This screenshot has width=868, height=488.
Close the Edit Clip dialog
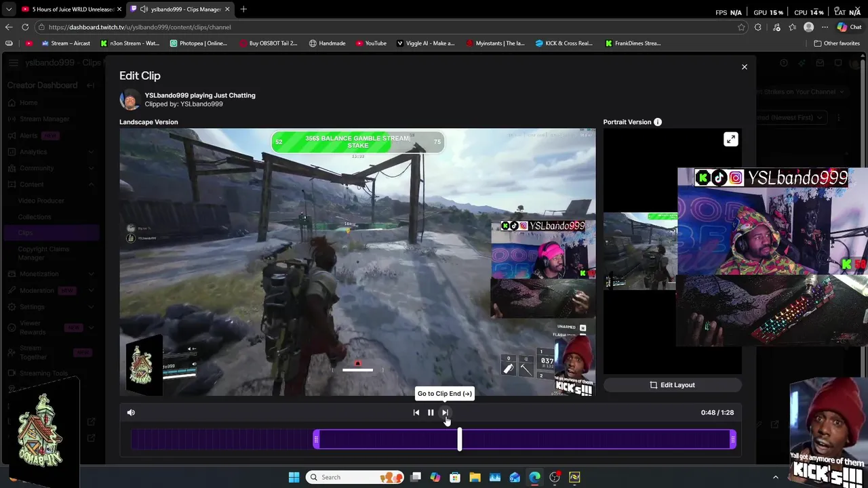pos(744,67)
